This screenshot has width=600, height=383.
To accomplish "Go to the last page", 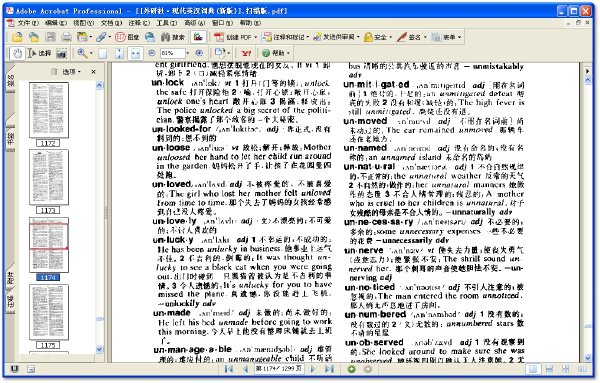I will coord(329,369).
